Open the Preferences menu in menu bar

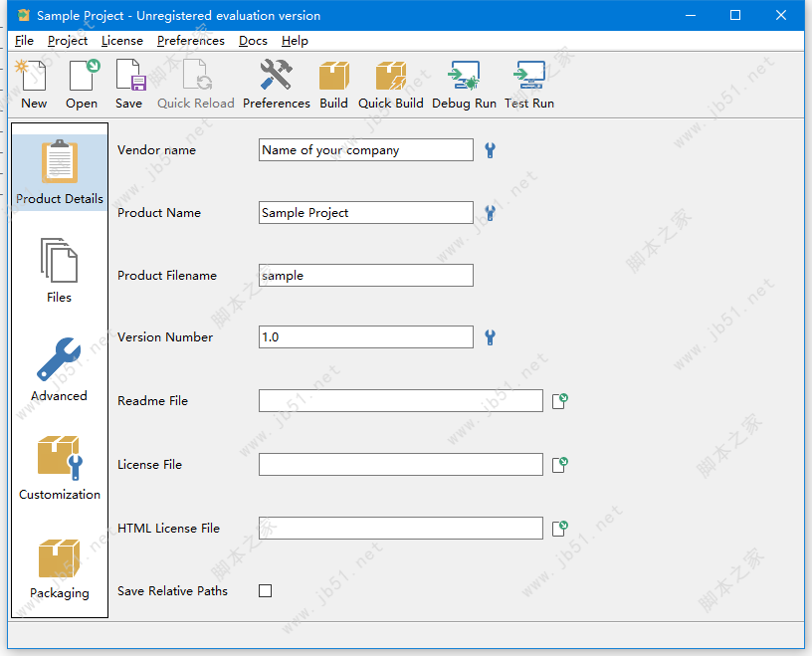click(191, 41)
